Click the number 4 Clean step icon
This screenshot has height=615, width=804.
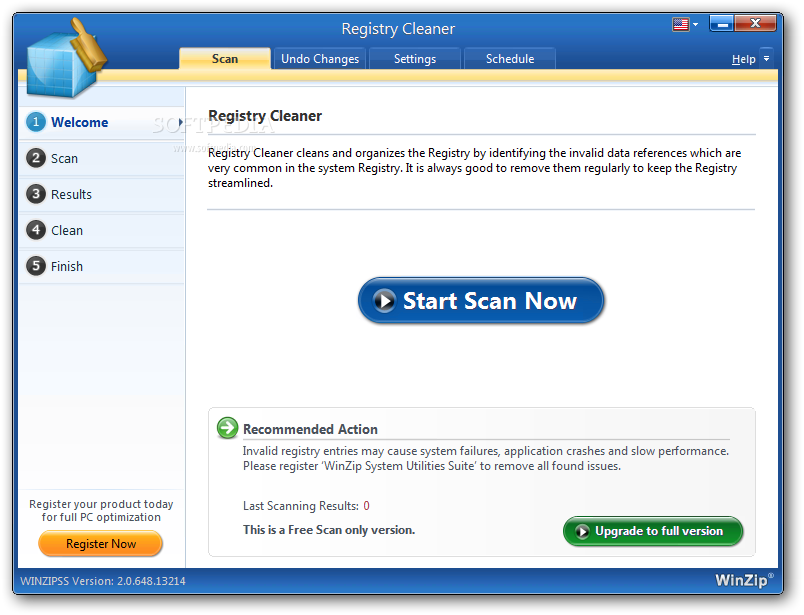(x=36, y=230)
